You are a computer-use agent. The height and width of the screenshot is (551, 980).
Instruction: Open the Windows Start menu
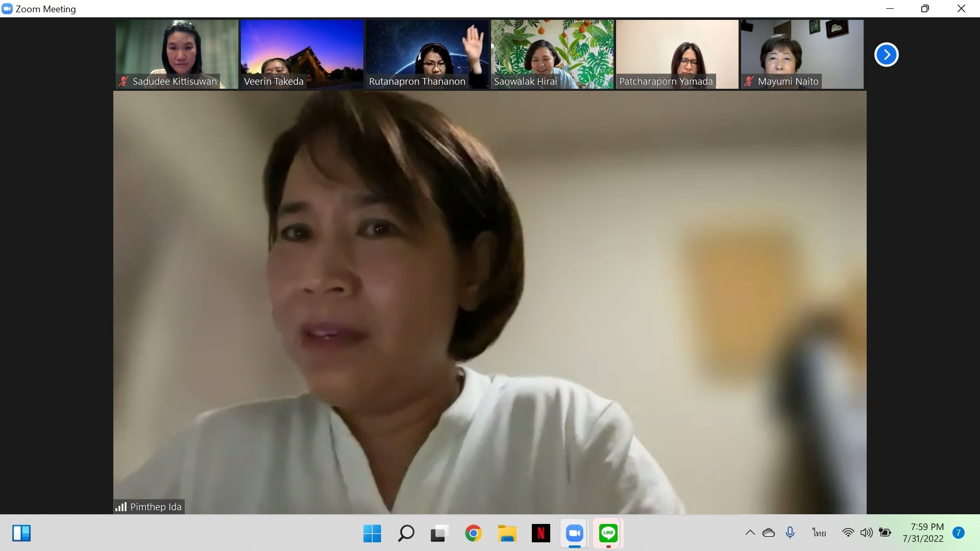click(372, 534)
